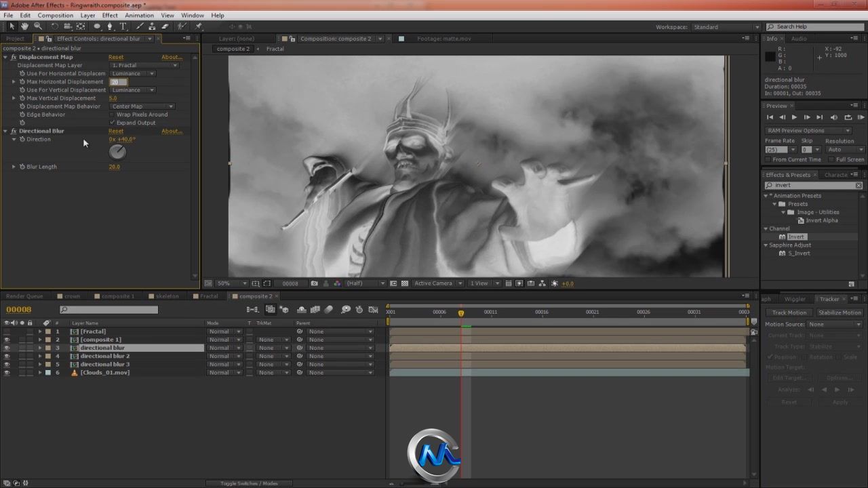Click the Hide Shy Layers icon
This screenshot has height=488, width=868.
click(302, 310)
